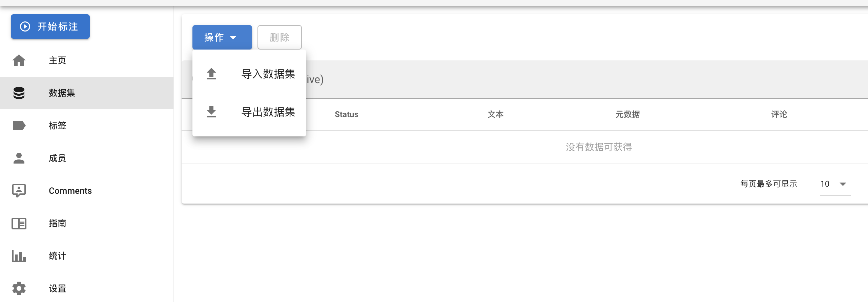The width and height of the screenshot is (868, 302).
Task: Open the 标签 labels page
Action: (58, 126)
